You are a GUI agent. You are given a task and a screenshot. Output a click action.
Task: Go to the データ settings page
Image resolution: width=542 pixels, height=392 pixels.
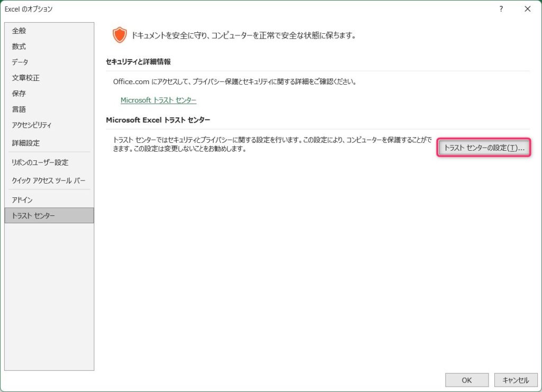click(x=20, y=62)
